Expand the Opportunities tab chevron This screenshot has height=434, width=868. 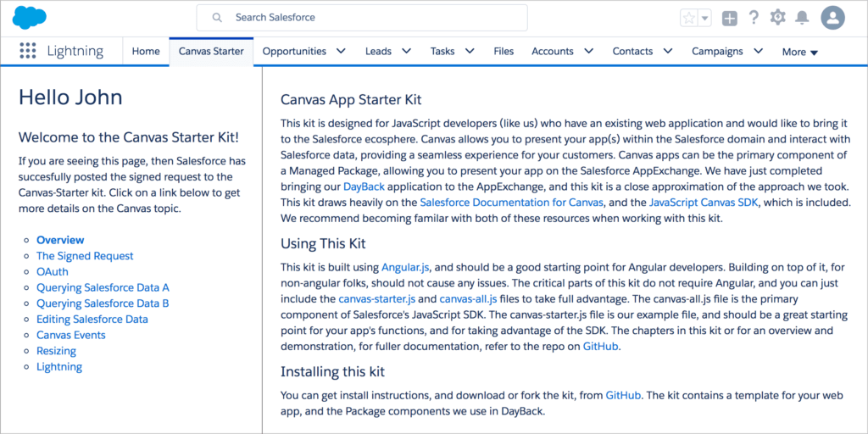click(341, 51)
